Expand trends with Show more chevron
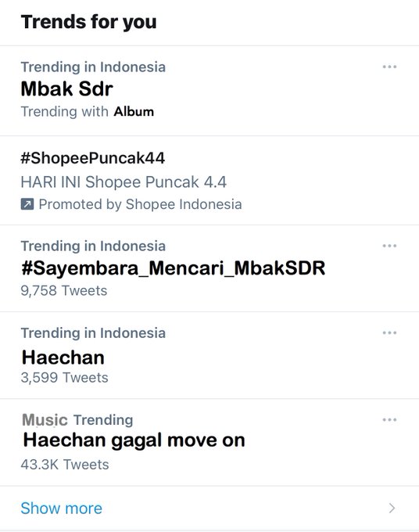Screen dimensions: 419x532 pyautogui.click(x=392, y=508)
